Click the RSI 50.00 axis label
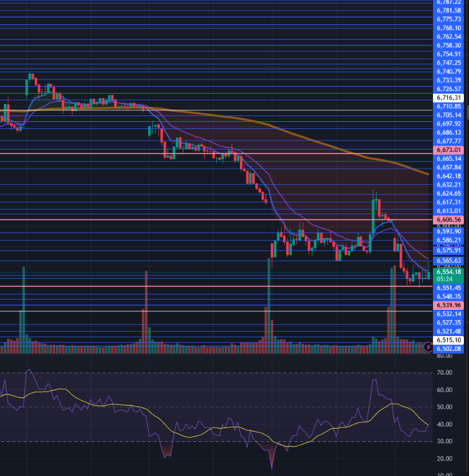Viewport: 469px width, 476px height. [445, 407]
